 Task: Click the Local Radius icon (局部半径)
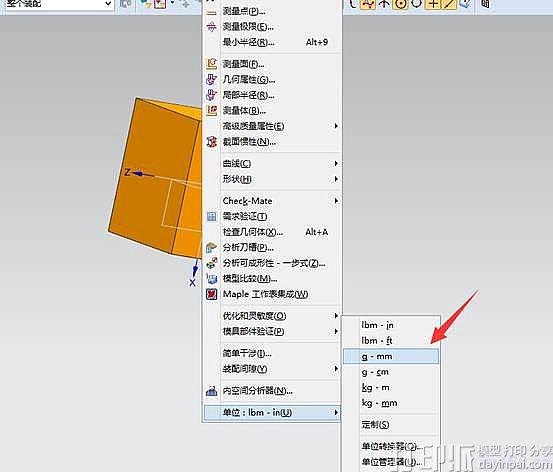coord(211,95)
